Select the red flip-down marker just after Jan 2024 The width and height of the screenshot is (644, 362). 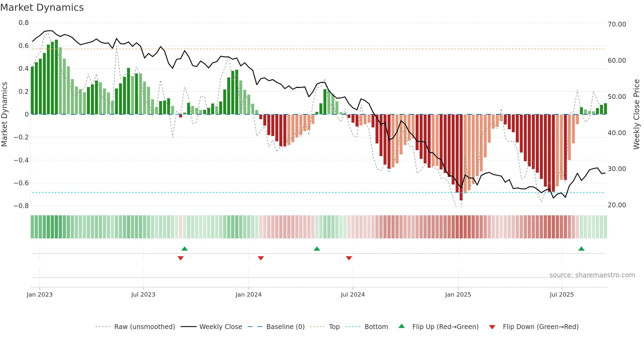[x=261, y=258]
